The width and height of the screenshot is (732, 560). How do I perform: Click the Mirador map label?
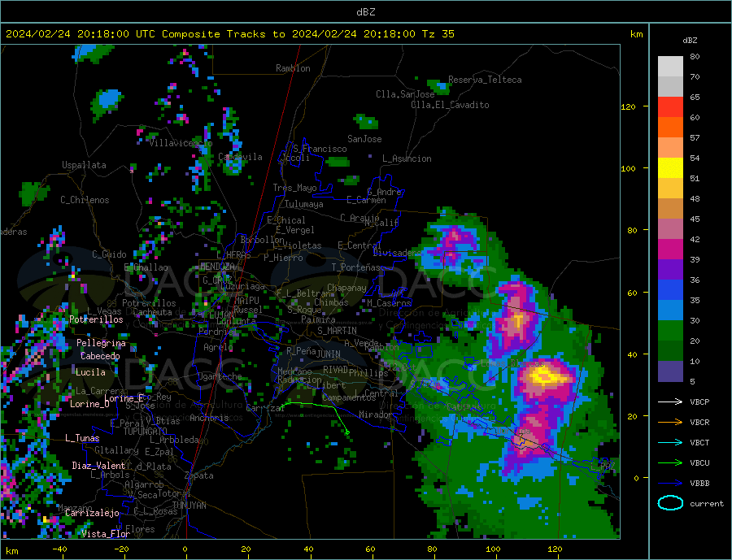[x=376, y=415]
